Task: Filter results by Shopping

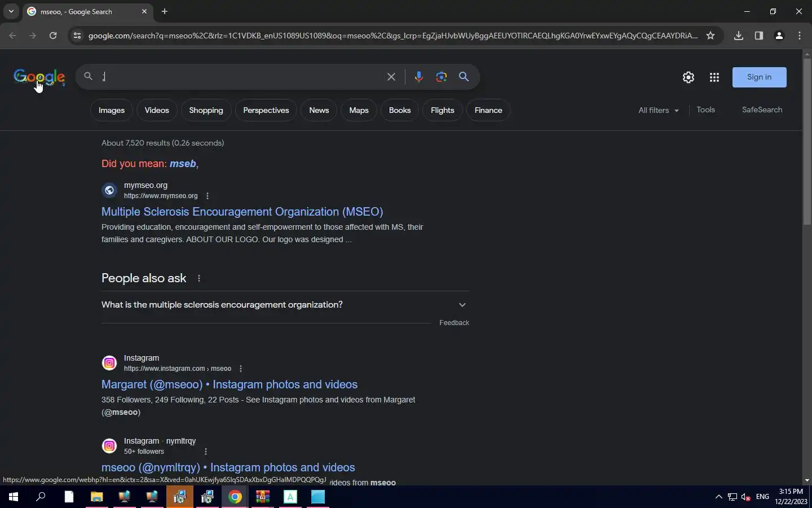Action: pos(206,110)
